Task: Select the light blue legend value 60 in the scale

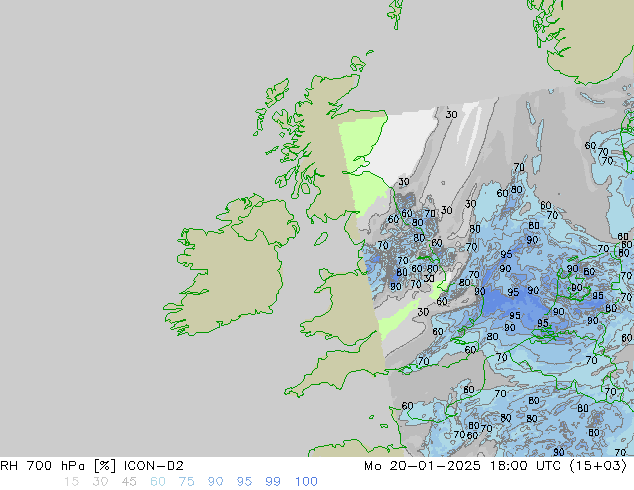Action: pos(158,482)
